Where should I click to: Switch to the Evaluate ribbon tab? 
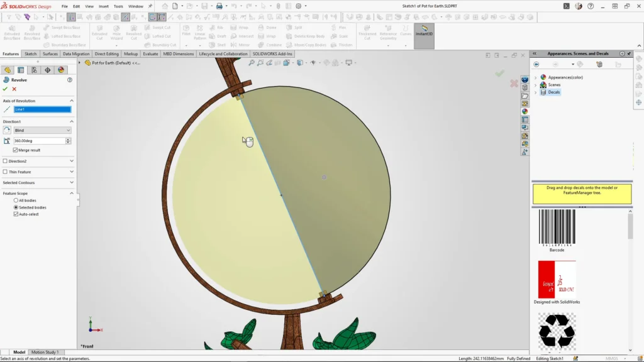point(150,54)
